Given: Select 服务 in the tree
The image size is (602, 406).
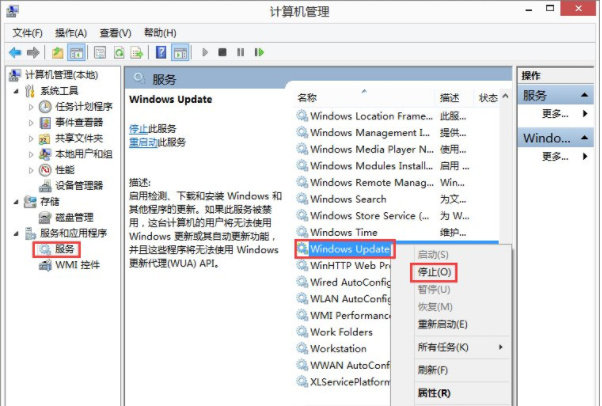Looking at the screenshot, I should click(64, 249).
